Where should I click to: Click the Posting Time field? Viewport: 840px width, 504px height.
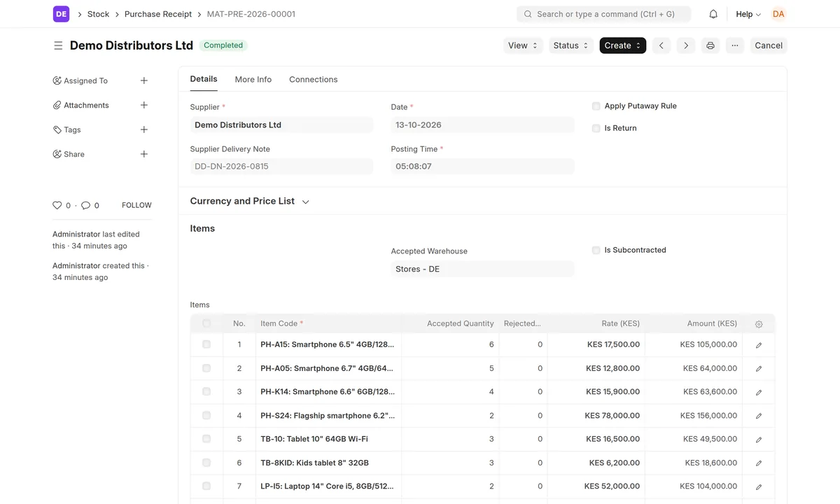(x=482, y=167)
